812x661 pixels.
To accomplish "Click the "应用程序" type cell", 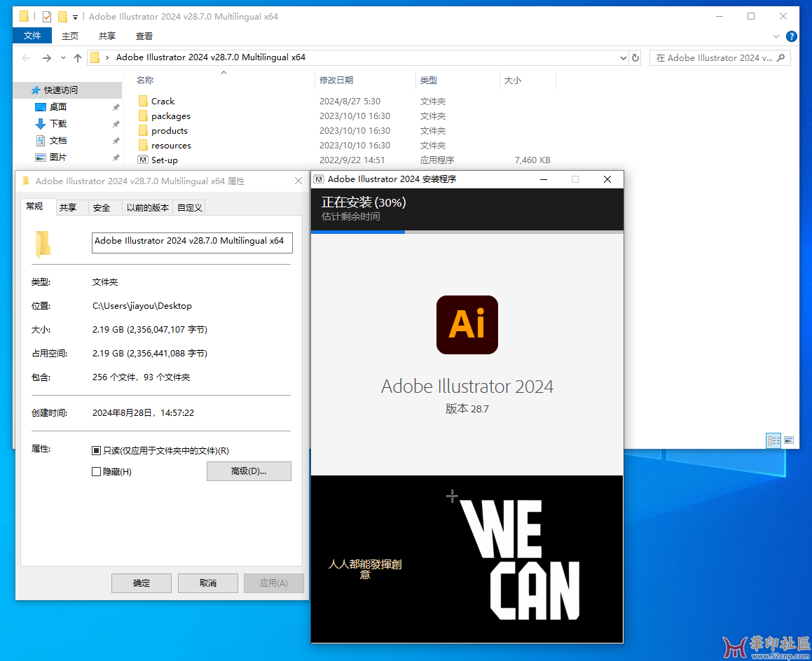I will point(437,160).
